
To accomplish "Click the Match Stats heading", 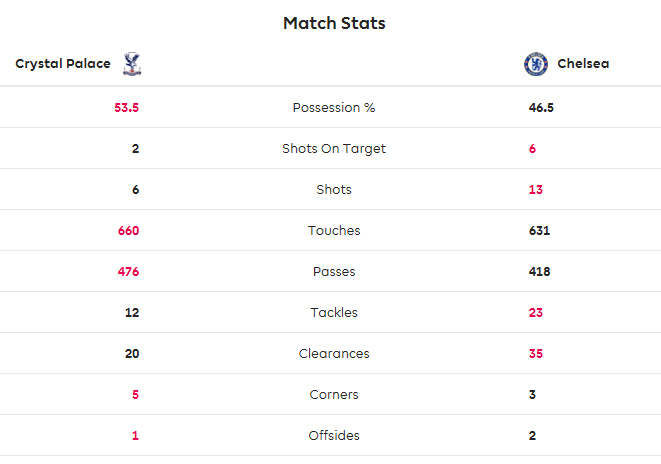I will (x=334, y=23).
